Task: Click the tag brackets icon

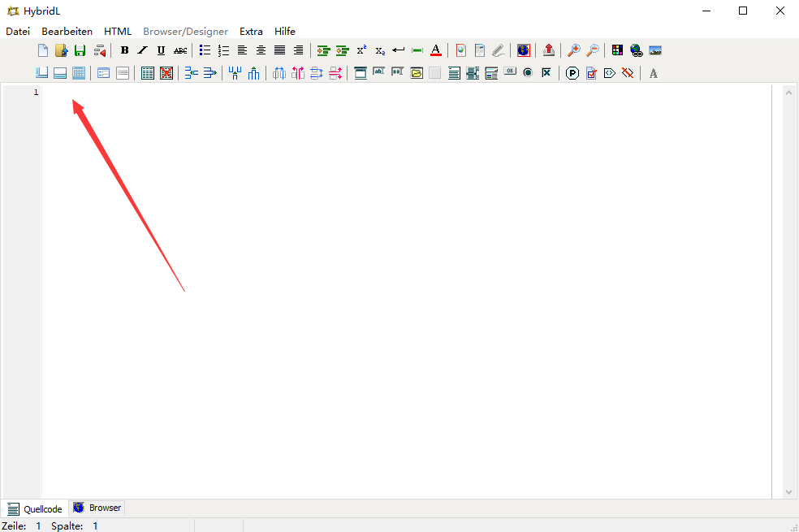Action: click(x=610, y=73)
